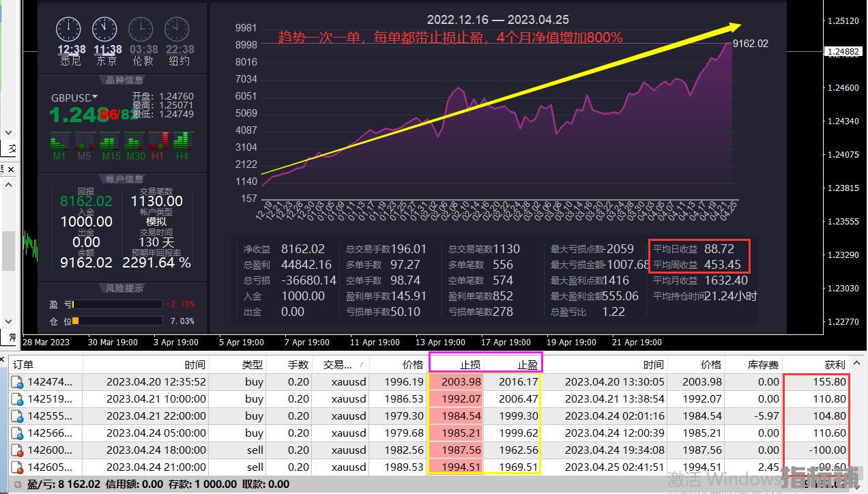
Task: Click the 盈亏 risk progress bar
Action: pos(117,304)
